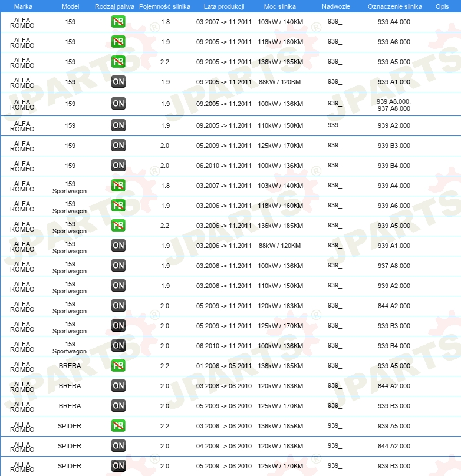Click the PB fuel icon in the plain 159 1.9 160KM row

[118, 42]
